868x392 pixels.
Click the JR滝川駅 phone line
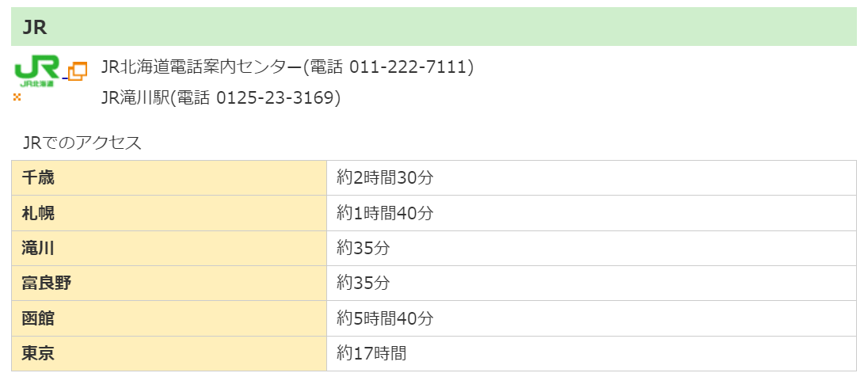(221, 98)
